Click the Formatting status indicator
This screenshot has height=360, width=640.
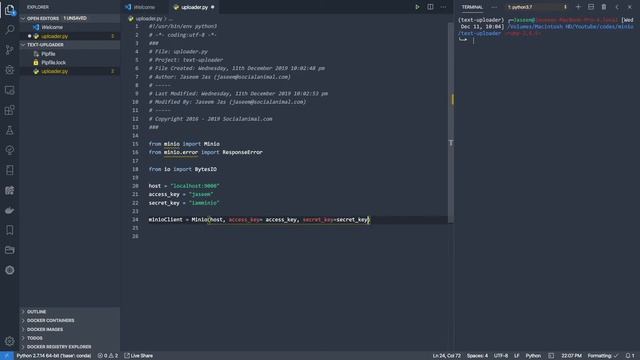tap(602, 356)
